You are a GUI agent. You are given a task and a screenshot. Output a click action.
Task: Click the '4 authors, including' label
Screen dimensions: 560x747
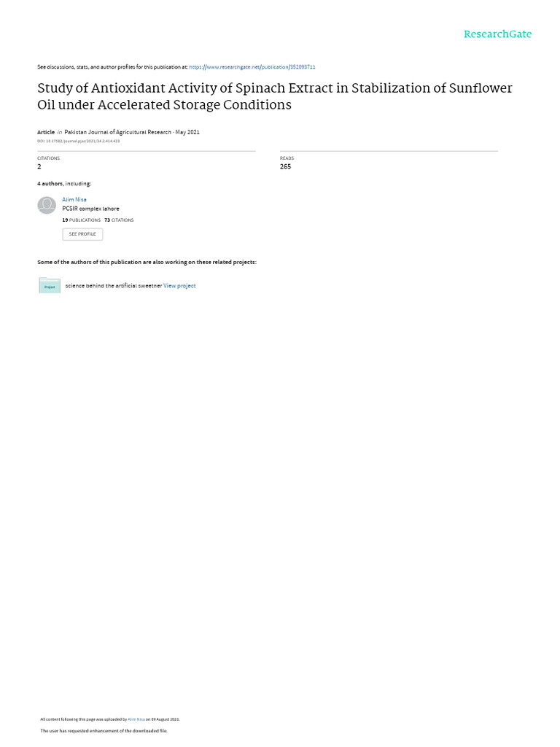64,183
